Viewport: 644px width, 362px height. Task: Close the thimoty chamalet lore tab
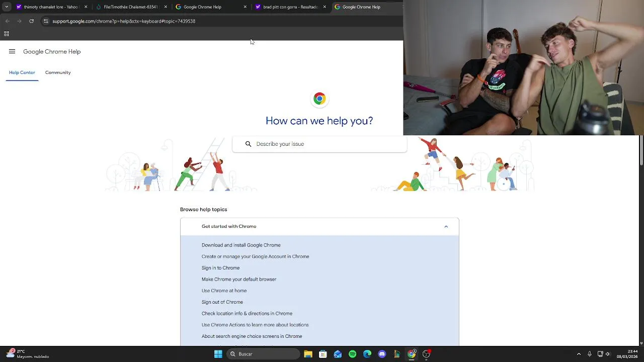click(x=86, y=7)
